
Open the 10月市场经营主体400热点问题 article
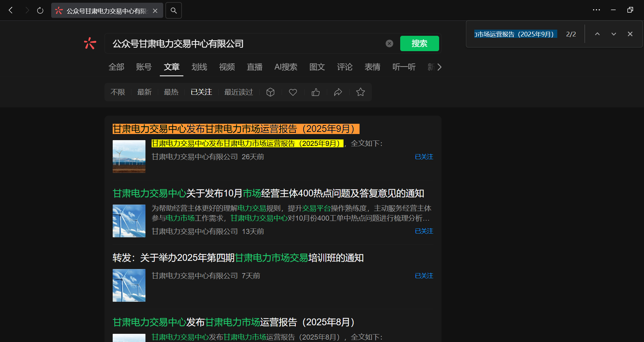coord(268,193)
